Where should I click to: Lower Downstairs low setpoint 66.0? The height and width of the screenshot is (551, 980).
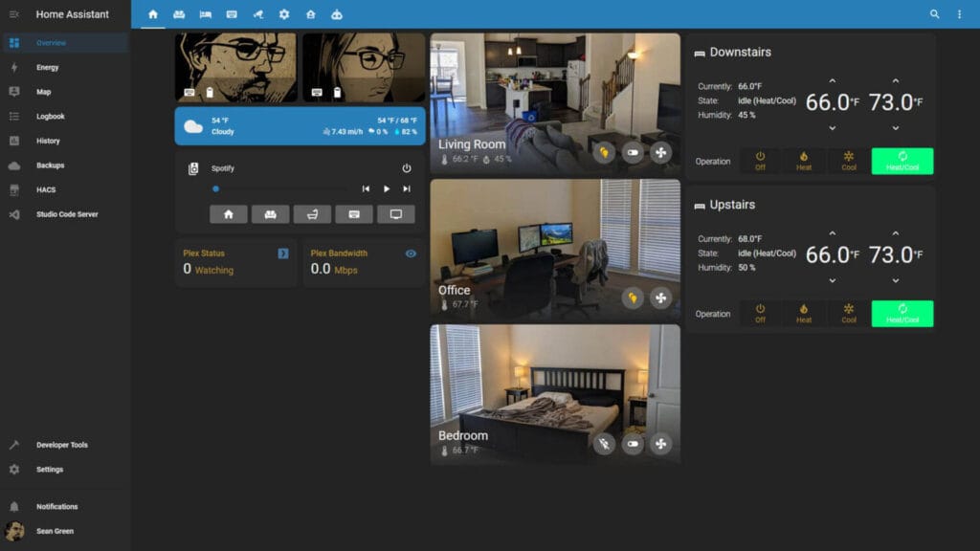832,128
